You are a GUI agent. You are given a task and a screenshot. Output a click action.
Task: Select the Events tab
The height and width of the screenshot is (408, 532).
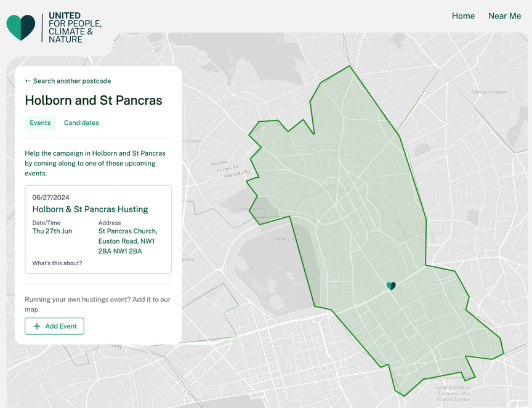40,123
